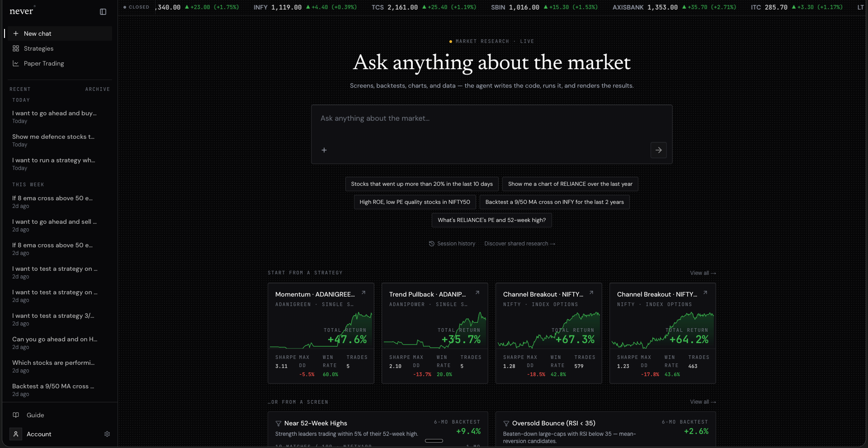868x448 pixels.
Task: Click the 'never' logo
Action: click(x=22, y=11)
